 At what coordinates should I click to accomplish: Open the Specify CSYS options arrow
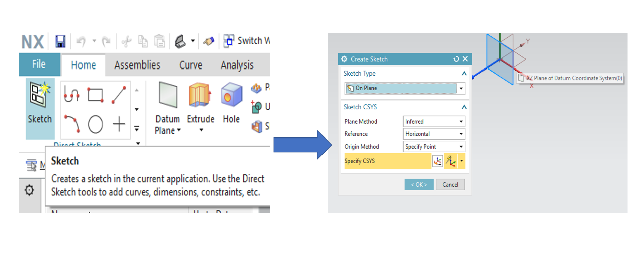click(x=462, y=161)
